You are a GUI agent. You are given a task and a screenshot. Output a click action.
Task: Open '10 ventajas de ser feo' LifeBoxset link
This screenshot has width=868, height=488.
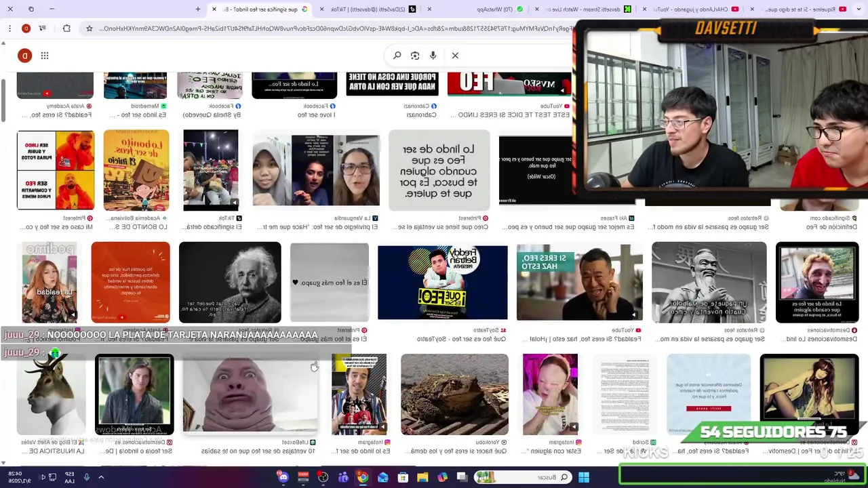point(258,451)
